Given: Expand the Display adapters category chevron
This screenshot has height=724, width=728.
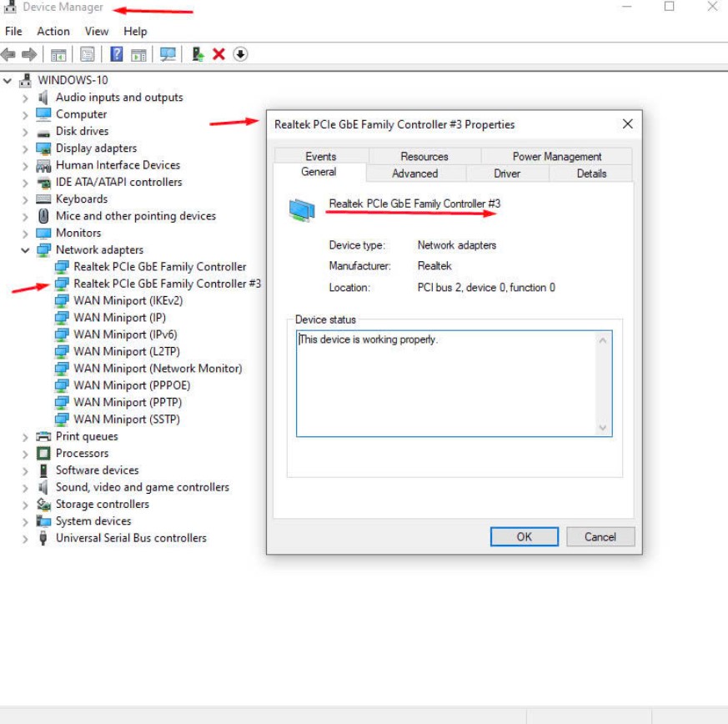Looking at the screenshot, I should point(25,148).
